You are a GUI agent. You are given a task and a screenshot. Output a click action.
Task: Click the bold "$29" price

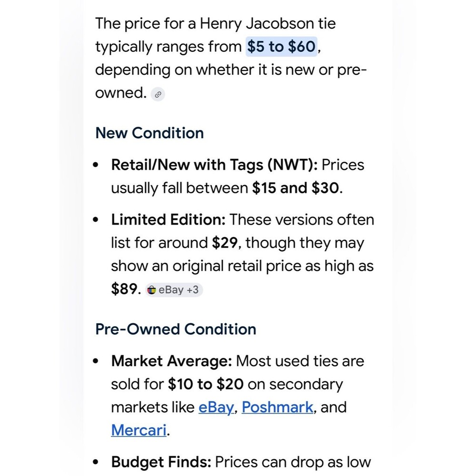pyautogui.click(x=225, y=243)
